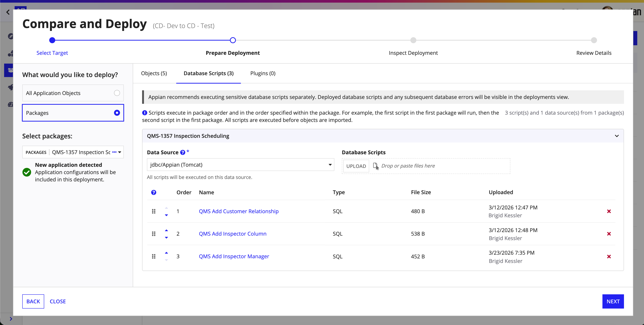Screen dimensions: 644x325
Task: Open Database Scripts (3) tab
Action: pyautogui.click(x=209, y=73)
